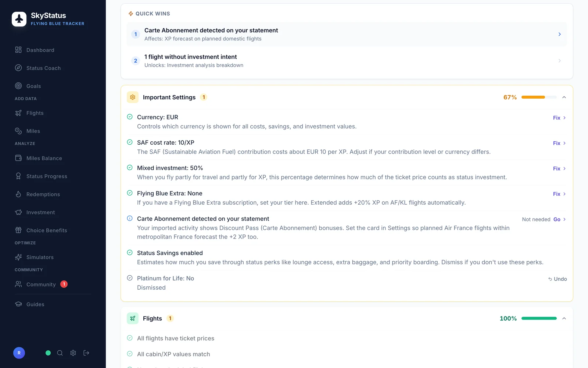The width and height of the screenshot is (588, 368).
Task: Click the check beside All flights have ticket prices
Action: click(130, 338)
